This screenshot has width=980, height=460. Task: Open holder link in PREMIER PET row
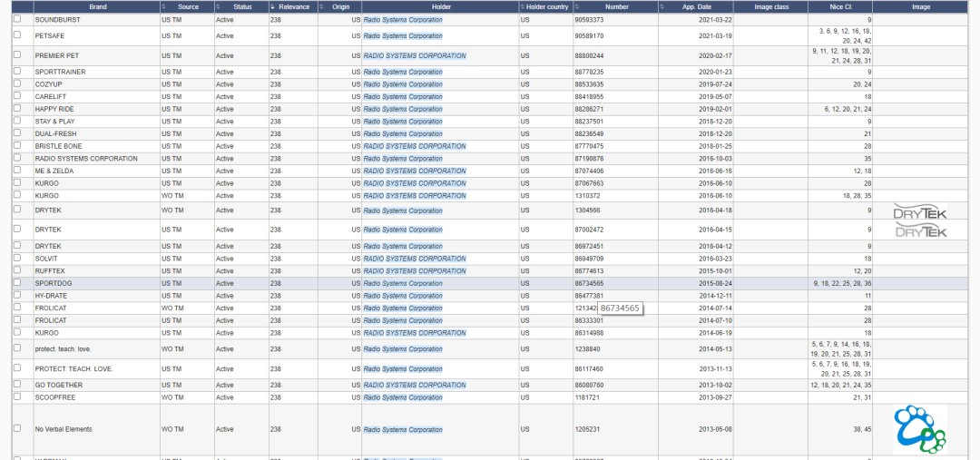(x=415, y=55)
